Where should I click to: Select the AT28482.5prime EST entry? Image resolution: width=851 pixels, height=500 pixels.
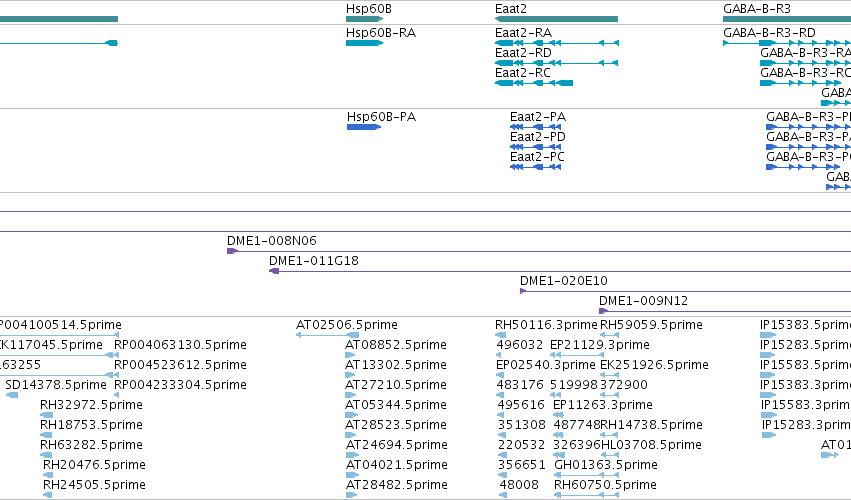[x=351, y=495]
